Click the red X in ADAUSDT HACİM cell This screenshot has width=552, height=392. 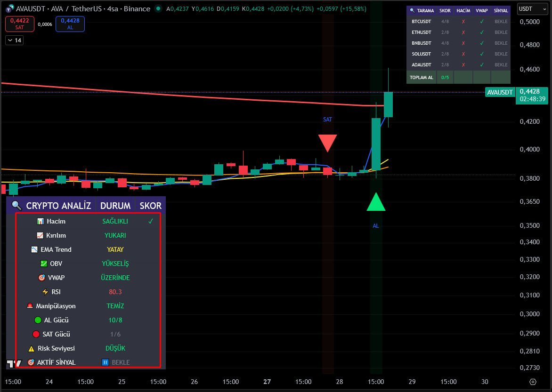point(463,65)
